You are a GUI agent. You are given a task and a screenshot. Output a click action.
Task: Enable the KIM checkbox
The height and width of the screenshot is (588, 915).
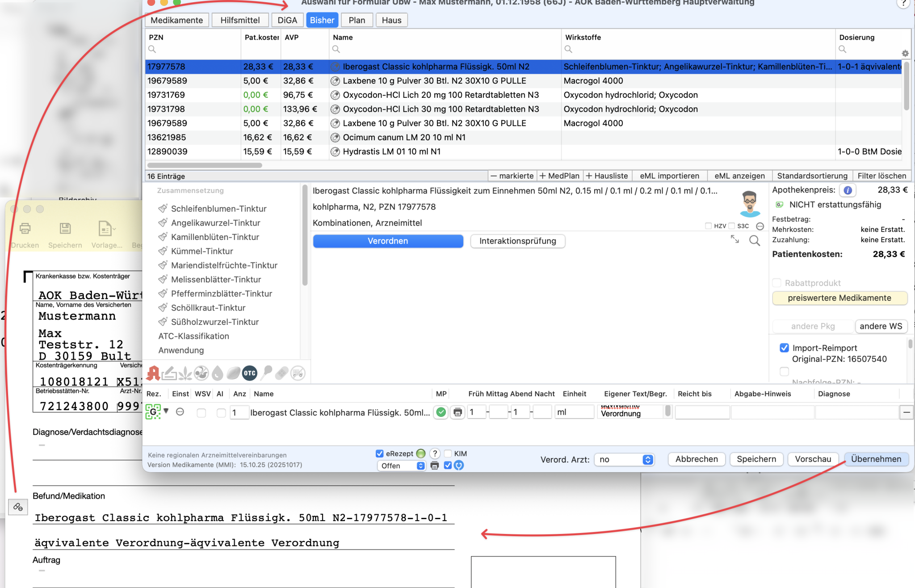(x=447, y=453)
